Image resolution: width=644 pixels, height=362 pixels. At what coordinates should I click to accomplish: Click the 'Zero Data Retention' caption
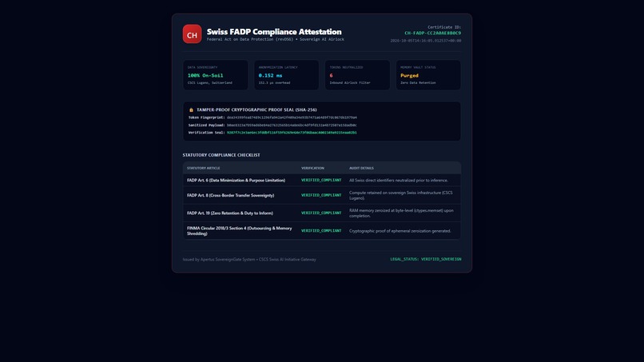pos(418,82)
